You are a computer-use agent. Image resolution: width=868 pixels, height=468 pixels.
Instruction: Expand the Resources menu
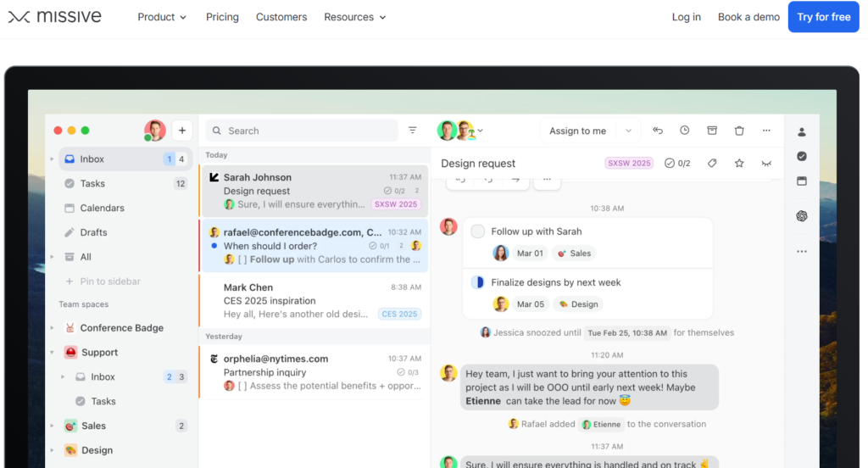(x=355, y=17)
